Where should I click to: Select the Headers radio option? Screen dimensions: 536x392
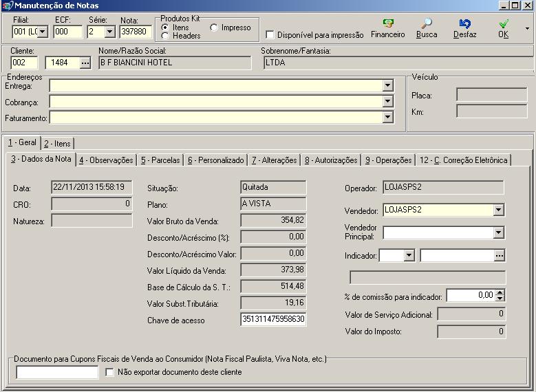pyautogui.click(x=166, y=36)
